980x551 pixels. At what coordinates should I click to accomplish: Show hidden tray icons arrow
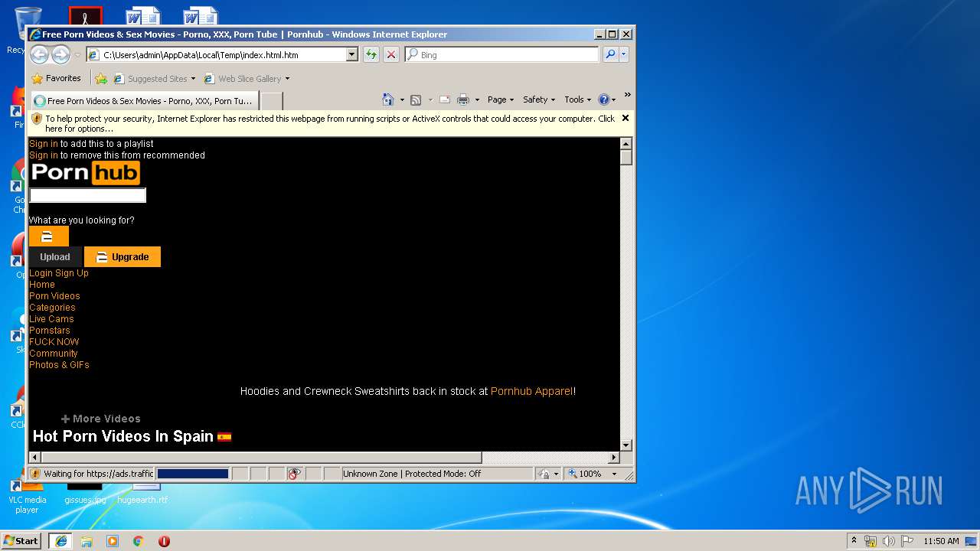(x=854, y=541)
